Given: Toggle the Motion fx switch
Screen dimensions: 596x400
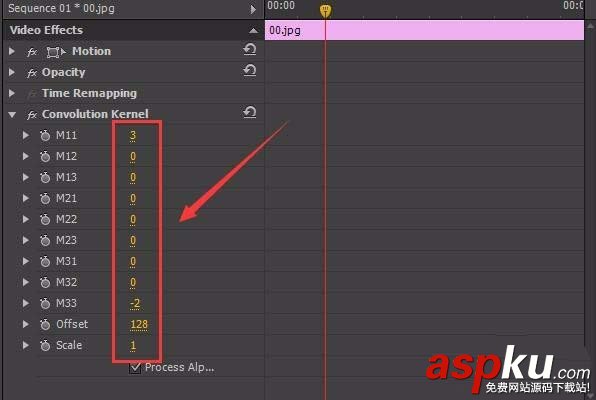Looking at the screenshot, I should [x=32, y=52].
